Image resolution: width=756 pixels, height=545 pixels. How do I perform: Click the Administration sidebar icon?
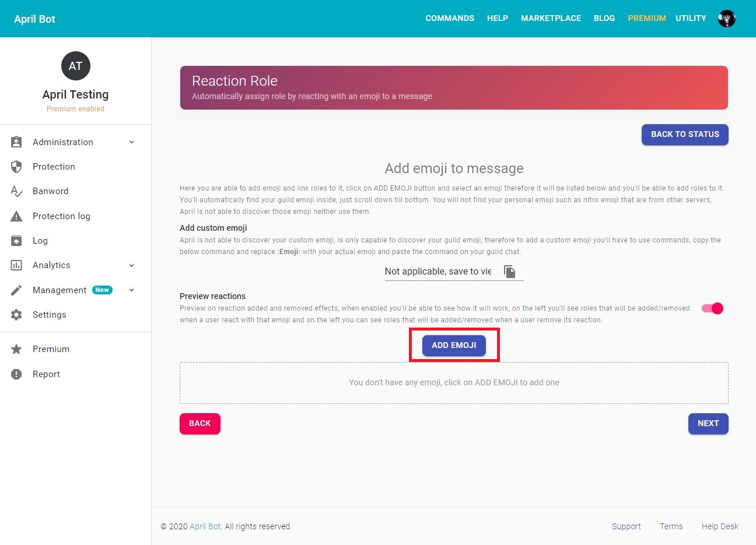click(x=16, y=142)
